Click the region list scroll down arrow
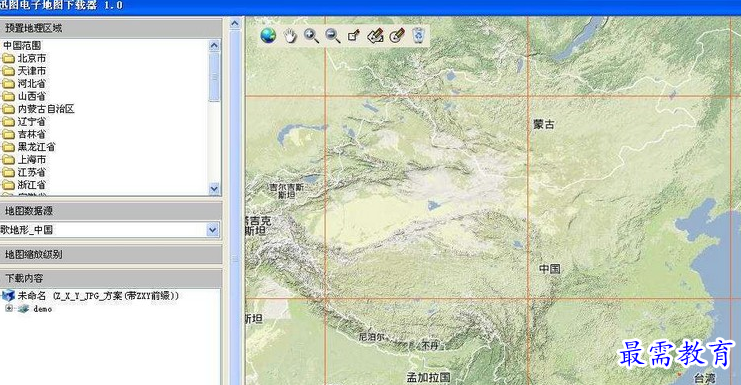This screenshot has height=385, width=741. coord(214,189)
